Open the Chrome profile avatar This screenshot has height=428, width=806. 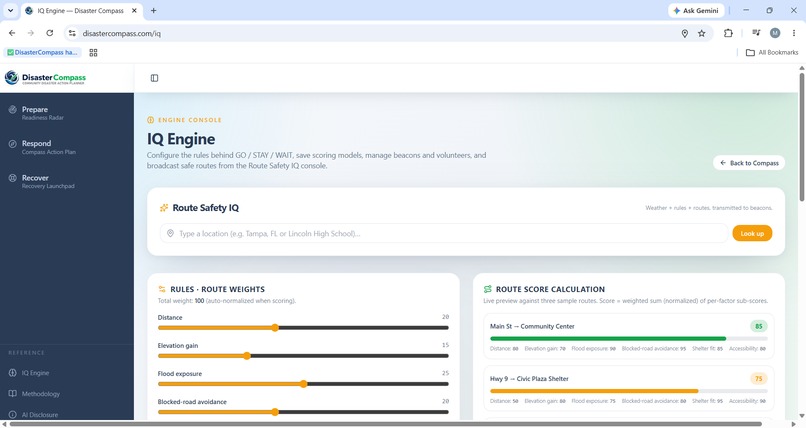click(x=775, y=33)
